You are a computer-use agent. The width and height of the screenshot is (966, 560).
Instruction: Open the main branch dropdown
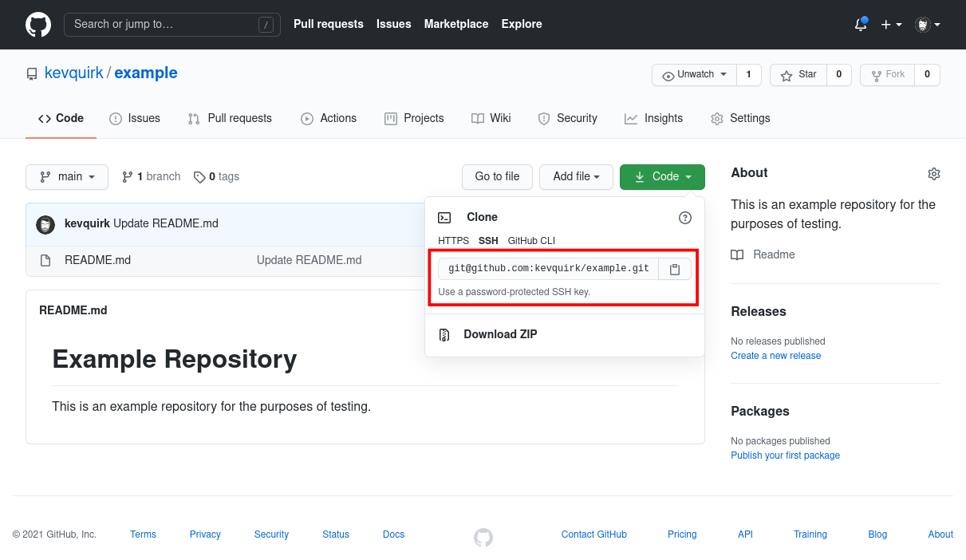pos(66,176)
